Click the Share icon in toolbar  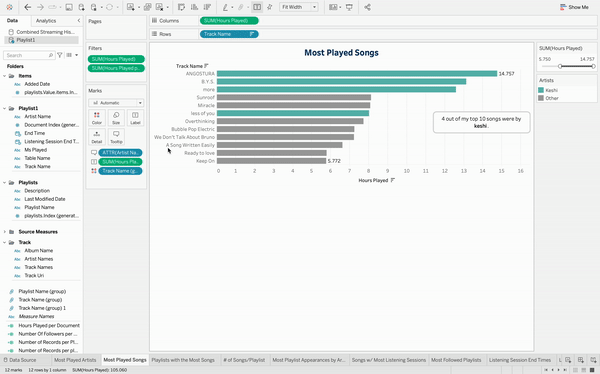click(367, 7)
